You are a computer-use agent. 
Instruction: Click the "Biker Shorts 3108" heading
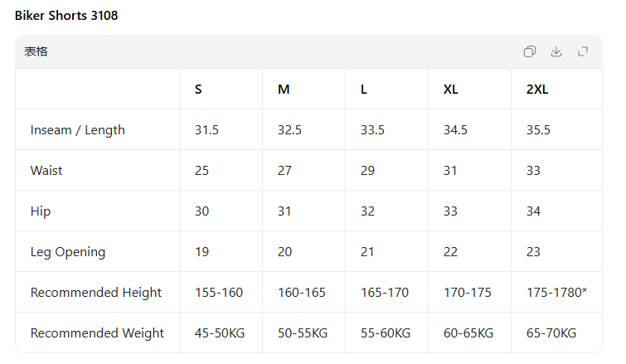(66, 16)
